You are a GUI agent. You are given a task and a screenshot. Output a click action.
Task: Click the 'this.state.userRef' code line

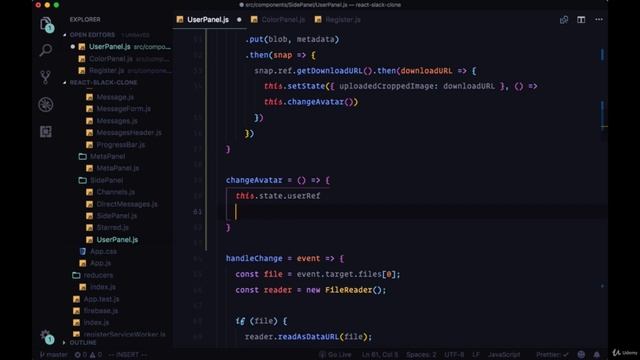point(278,196)
